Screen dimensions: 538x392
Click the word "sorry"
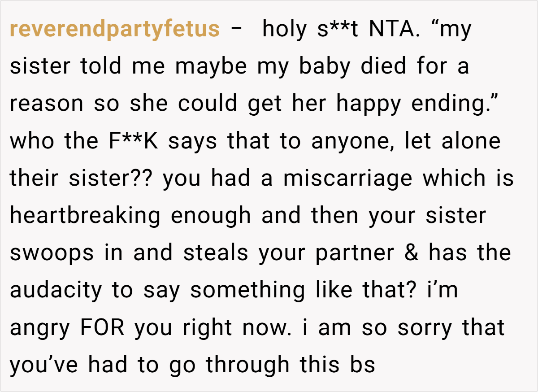click(426, 327)
